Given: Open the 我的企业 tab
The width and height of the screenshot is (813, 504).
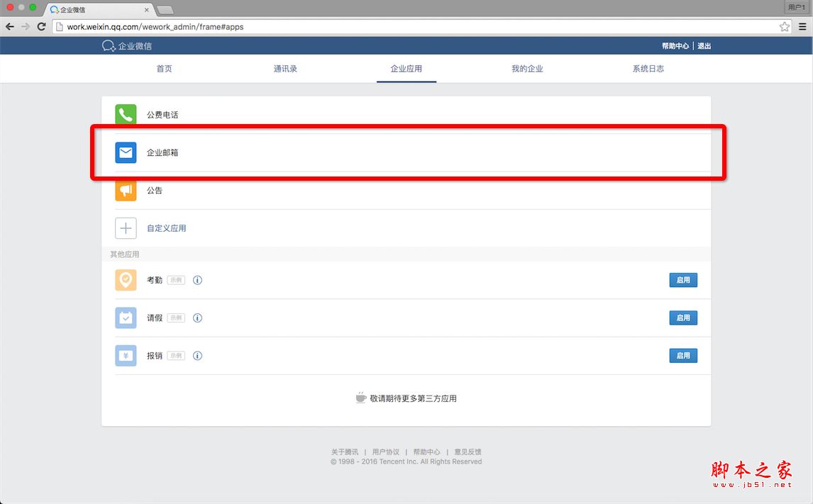Looking at the screenshot, I should [527, 69].
